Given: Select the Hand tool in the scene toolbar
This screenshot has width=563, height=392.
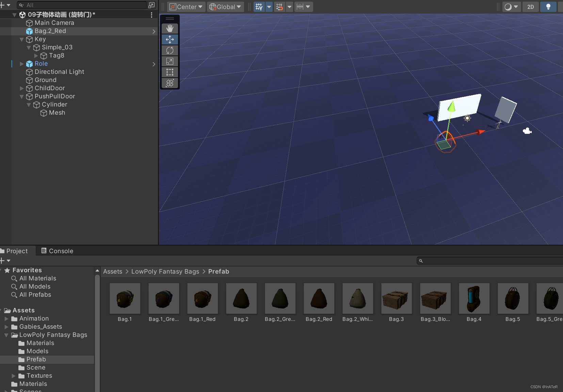Looking at the screenshot, I should [170, 28].
